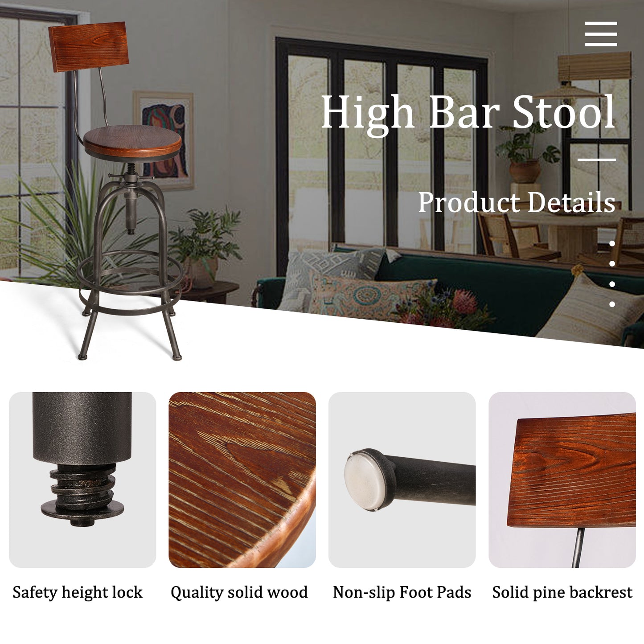Click the Solid pine backrest caption
Screen dimensions: 644x644
click(562, 592)
